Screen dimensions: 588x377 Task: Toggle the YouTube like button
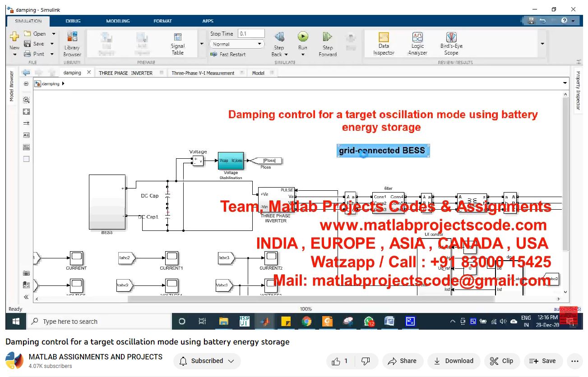tap(340, 361)
